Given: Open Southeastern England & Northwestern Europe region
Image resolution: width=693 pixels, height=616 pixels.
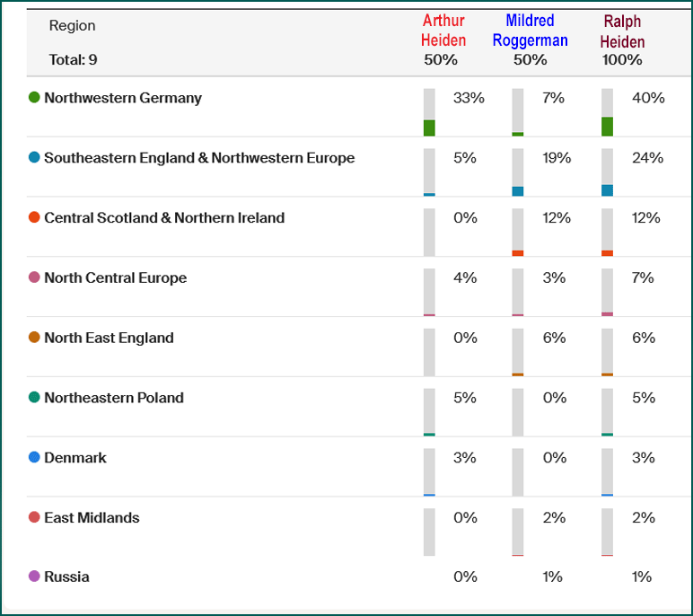Looking at the screenshot, I should pos(199,158).
